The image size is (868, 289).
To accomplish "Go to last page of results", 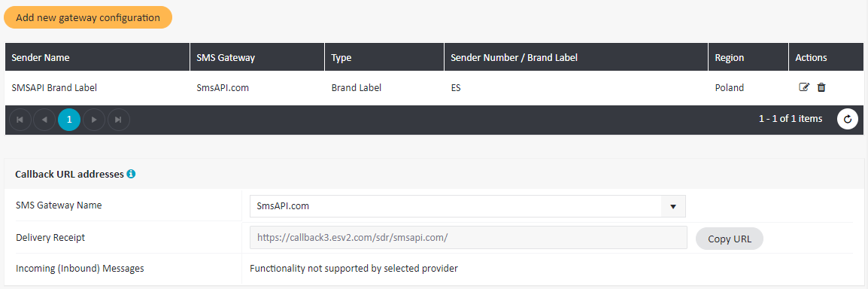I will [x=118, y=120].
